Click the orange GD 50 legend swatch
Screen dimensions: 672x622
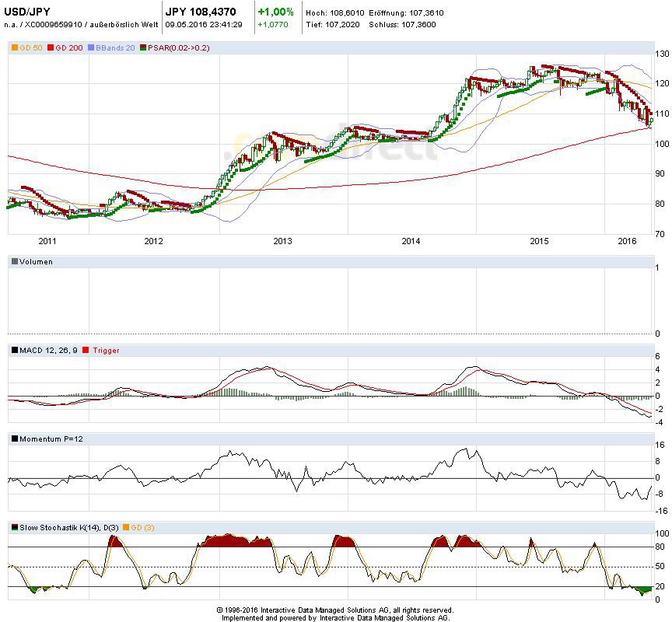(15, 48)
